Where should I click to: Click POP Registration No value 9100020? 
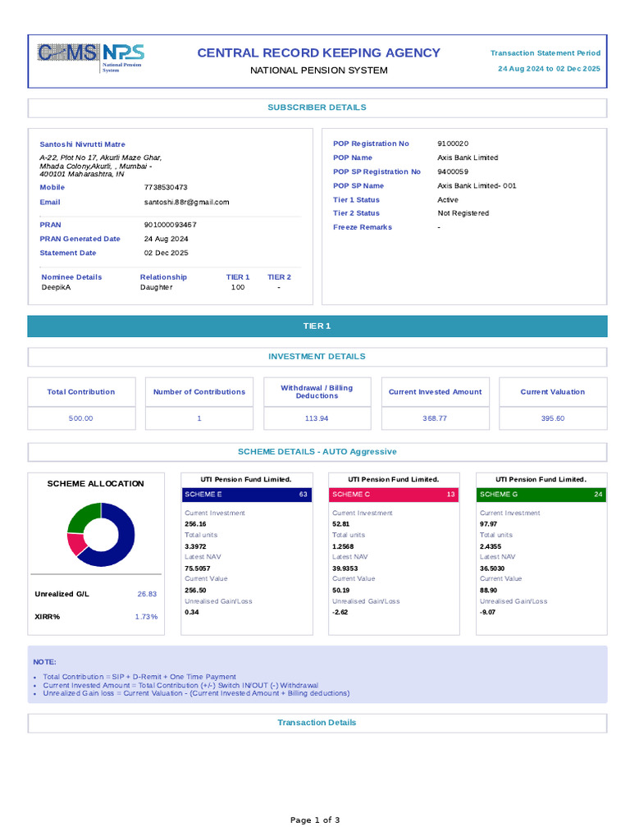(x=453, y=144)
